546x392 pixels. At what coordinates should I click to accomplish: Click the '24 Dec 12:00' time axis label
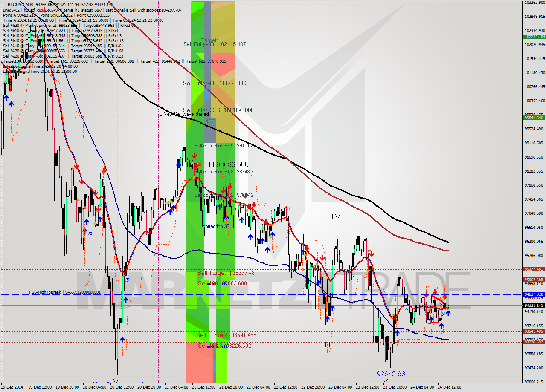click(x=450, y=387)
